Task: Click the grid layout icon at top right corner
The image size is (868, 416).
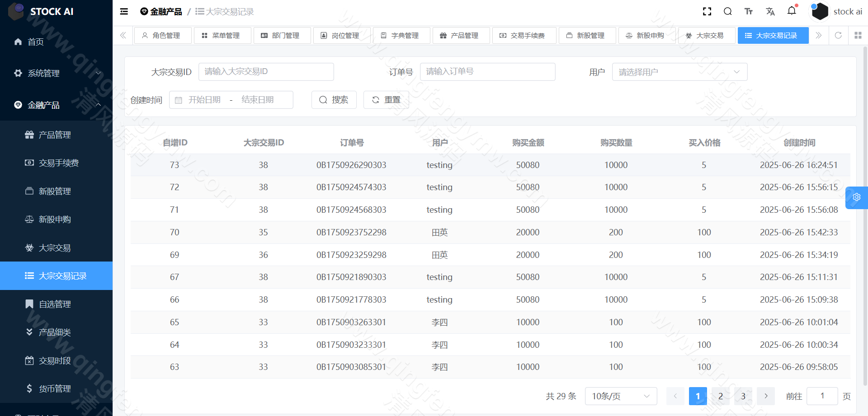Action: click(858, 35)
